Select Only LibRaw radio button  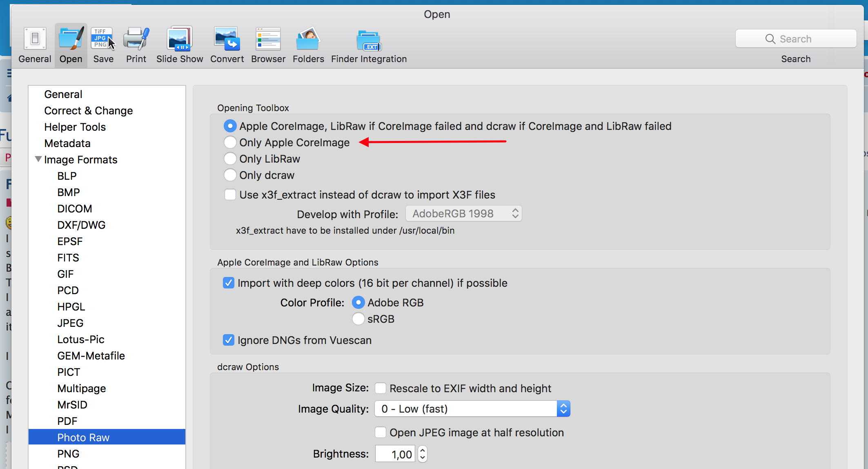point(230,159)
